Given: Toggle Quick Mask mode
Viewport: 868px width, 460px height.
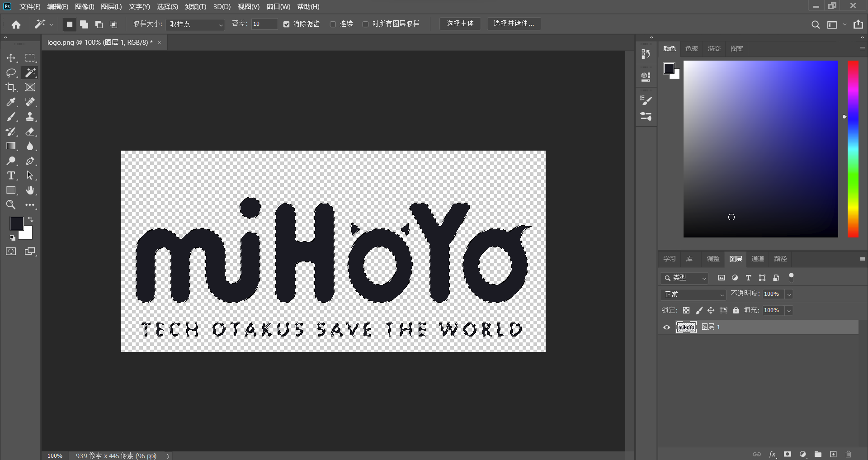Looking at the screenshot, I should [11, 251].
